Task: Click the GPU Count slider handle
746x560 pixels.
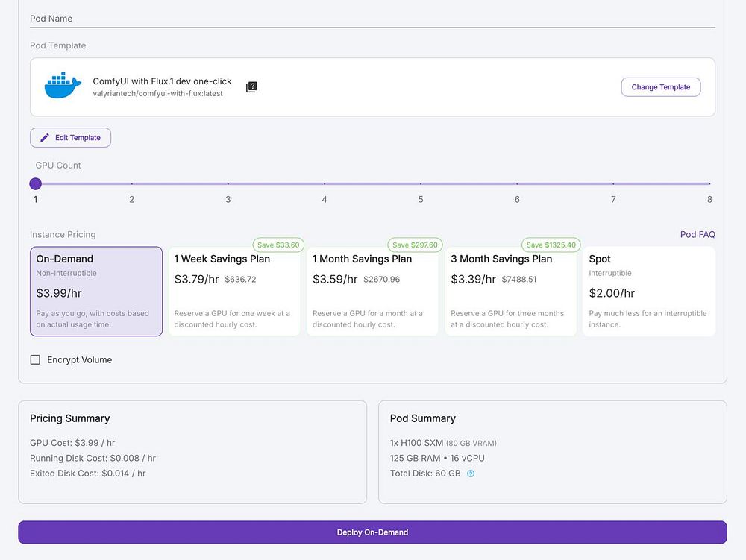Action: pos(36,183)
